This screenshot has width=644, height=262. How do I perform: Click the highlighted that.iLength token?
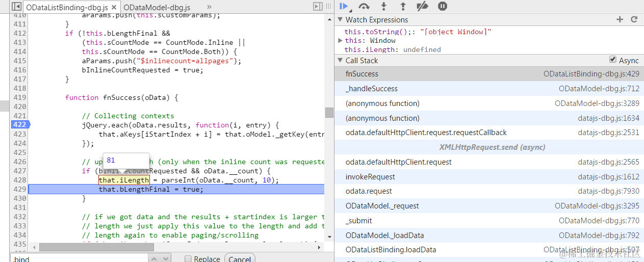[124, 180]
